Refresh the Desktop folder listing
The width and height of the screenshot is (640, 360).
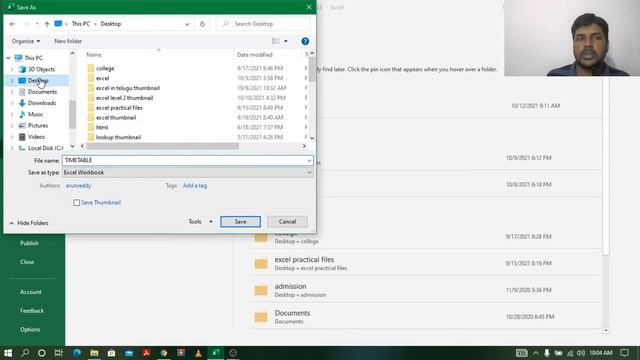(x=202, y=24)
